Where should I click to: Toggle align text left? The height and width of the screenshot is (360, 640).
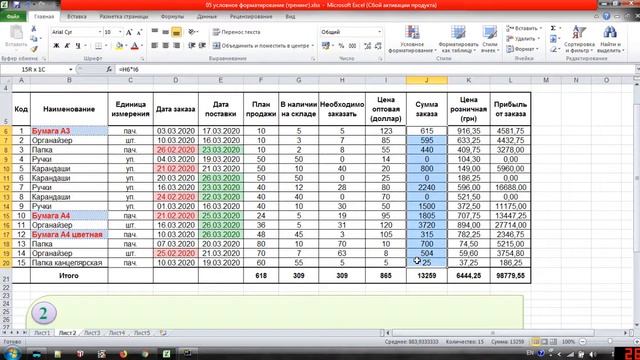tap(155, 46)
